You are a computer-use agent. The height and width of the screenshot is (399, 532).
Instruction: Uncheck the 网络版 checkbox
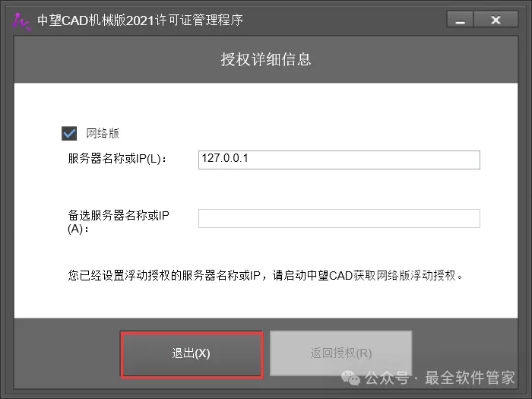pos(69,133)
